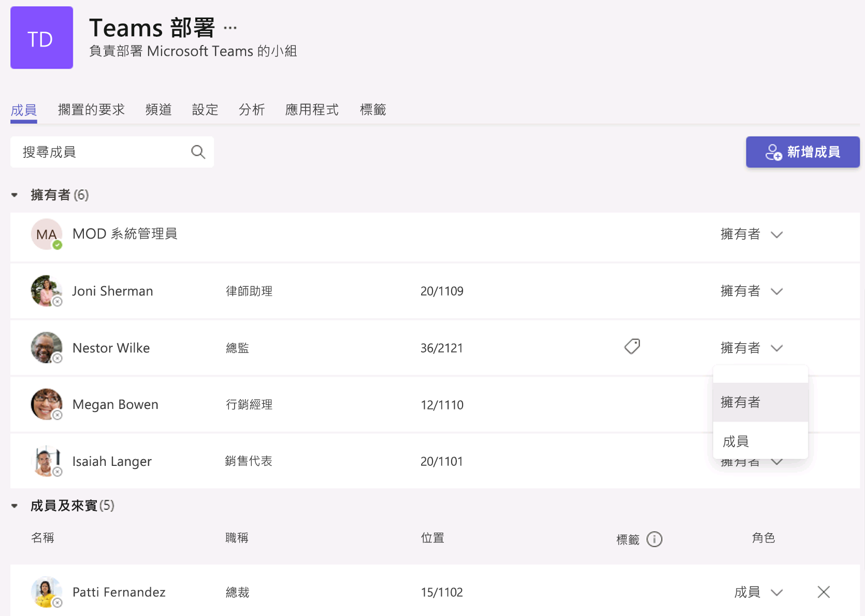Click the 標籤 column header text
Viewport: 865px width, 616px height.
(628, 539)
